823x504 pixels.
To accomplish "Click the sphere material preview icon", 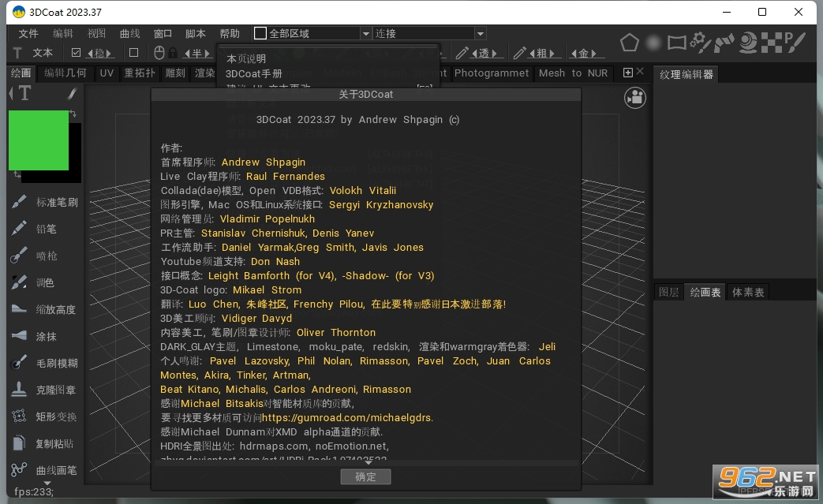I will coord(748,43).
